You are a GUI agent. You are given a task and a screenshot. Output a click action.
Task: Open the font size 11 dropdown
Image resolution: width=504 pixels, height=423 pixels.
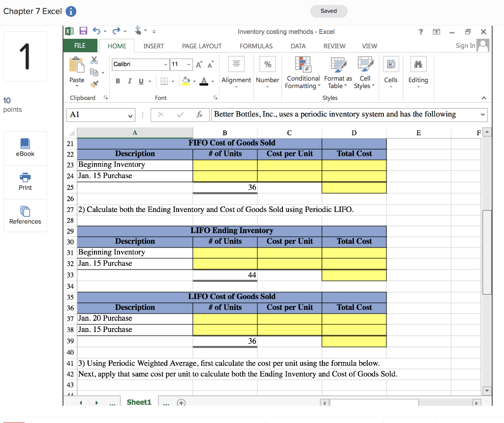pyautogui.click(x=189, y=64)
